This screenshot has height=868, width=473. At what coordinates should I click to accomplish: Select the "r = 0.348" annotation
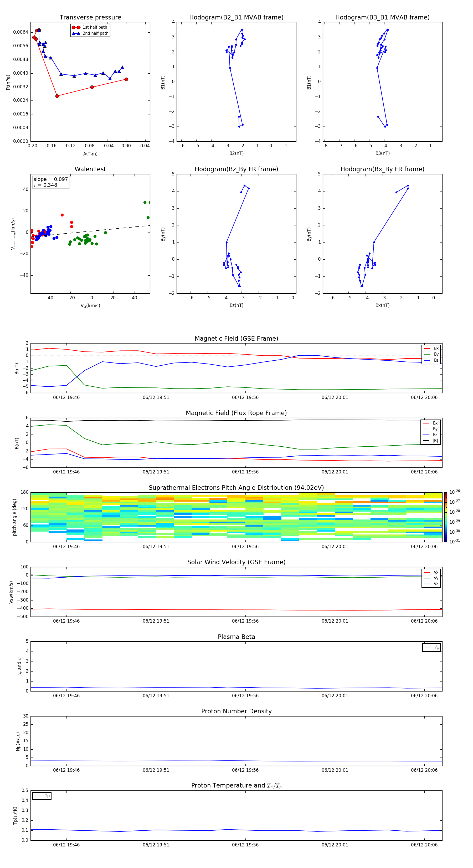pos(45,185)
